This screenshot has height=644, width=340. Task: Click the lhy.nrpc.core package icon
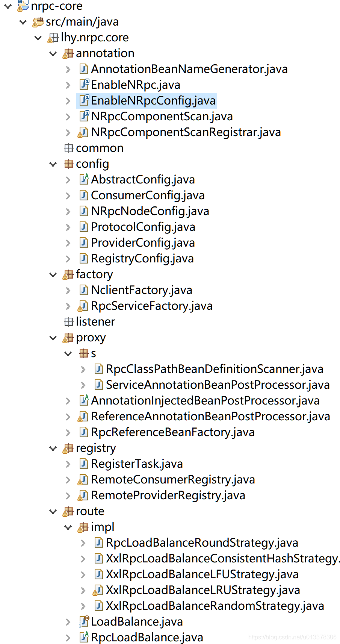[53, 38]
